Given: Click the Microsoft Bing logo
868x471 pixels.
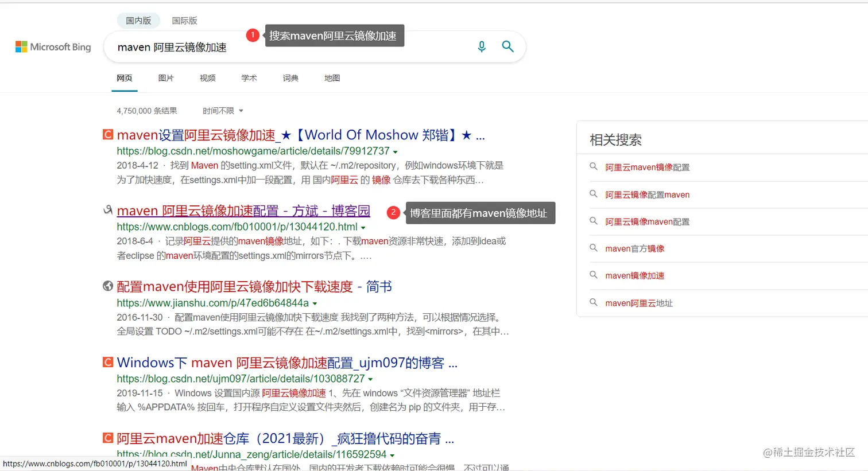Looking at the screenshot, I should [x=53, y=46].
